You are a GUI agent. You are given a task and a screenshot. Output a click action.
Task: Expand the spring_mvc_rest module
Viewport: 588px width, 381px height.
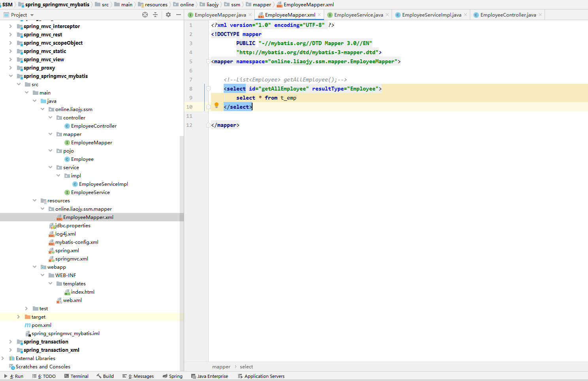pos(11,34)
